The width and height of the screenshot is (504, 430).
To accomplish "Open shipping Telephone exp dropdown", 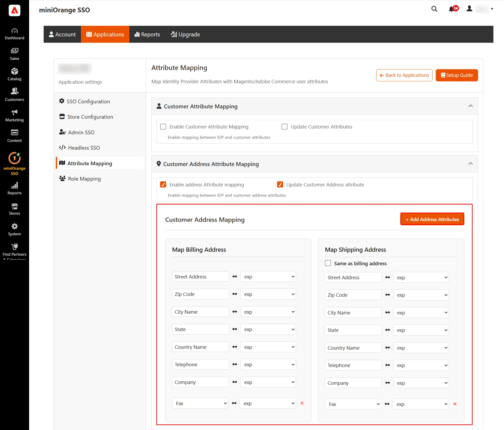I will pos(421,365).
